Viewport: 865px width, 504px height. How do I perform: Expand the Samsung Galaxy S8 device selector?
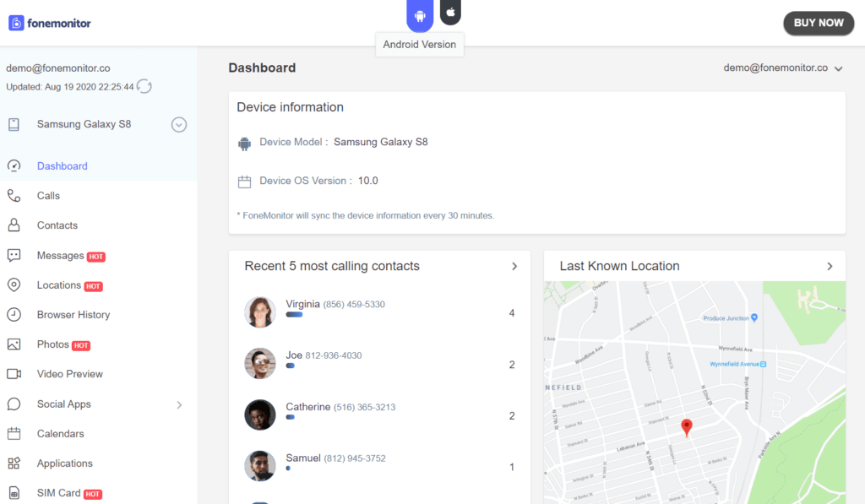(179, 125)
